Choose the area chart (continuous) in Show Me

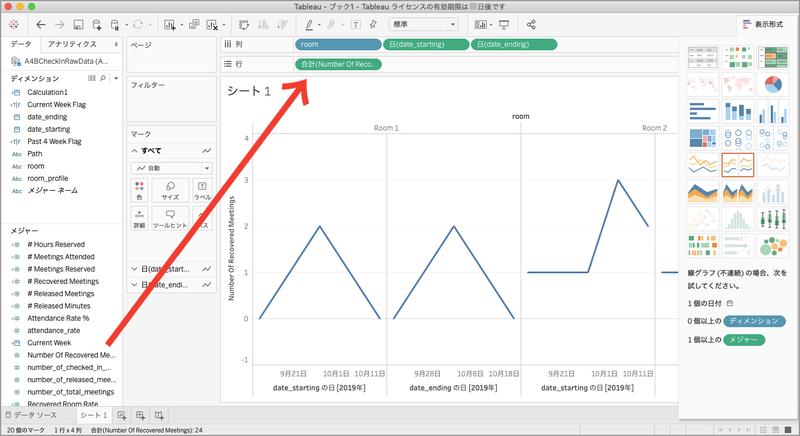tap(703, 192)
